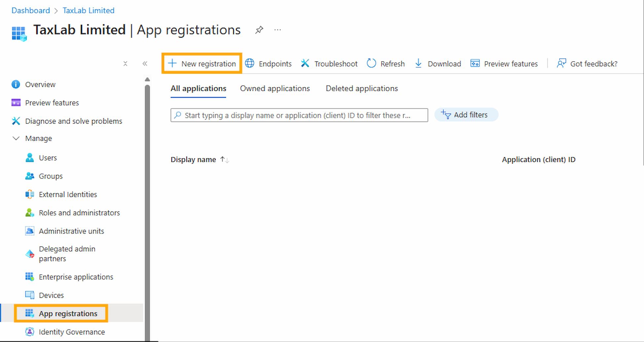Screen dimensions: 644x342
Task: Open Users in the sidebar menu
Action: click(48, 158)
